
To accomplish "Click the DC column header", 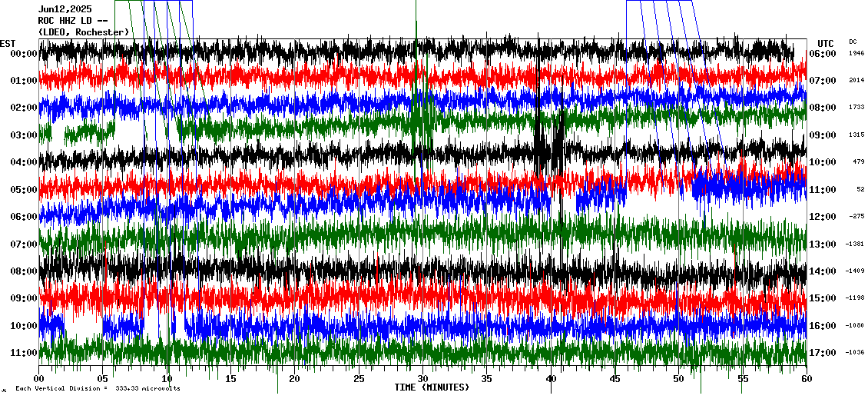I will click(853, 42).
